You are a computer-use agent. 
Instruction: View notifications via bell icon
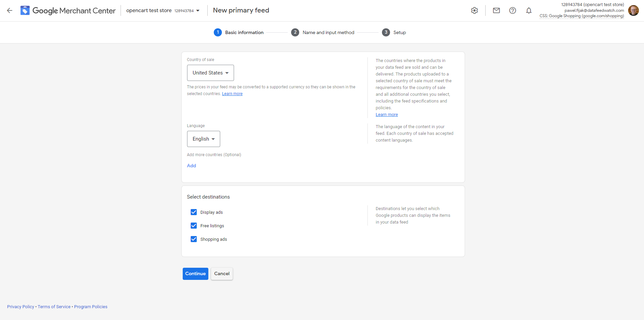pos(529,10)
